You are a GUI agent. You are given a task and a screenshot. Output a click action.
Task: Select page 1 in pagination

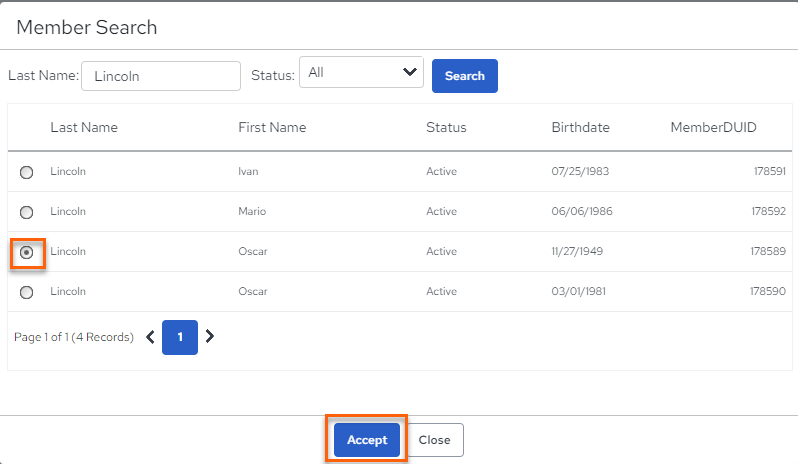coord(180,337)
